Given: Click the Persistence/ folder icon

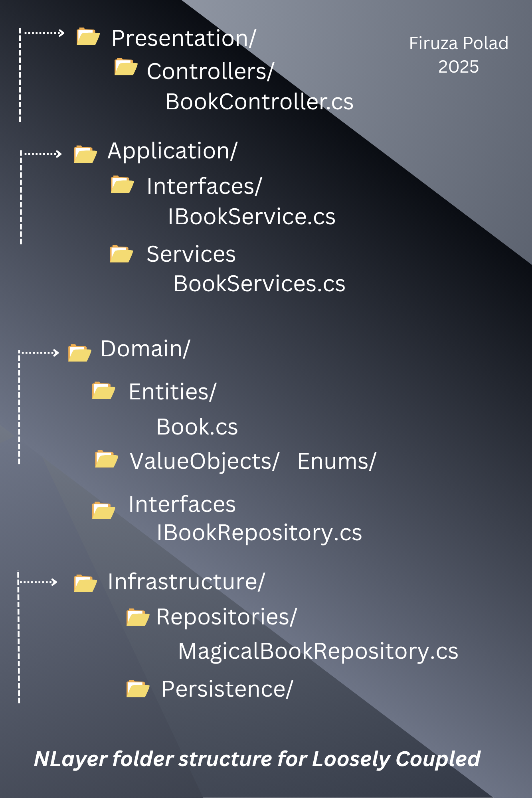Looking at the screenshot, I should click(x=138, y=689).
